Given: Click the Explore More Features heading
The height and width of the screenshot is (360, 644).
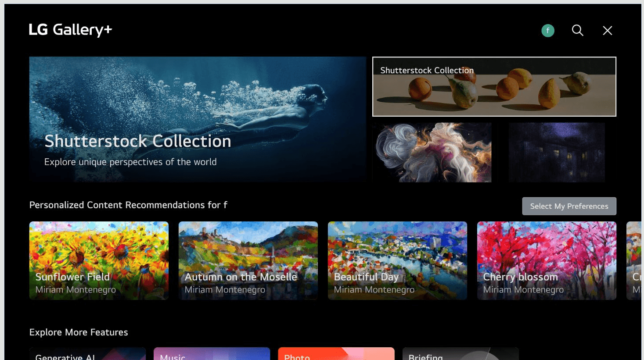Looking at the screenshot, I should click(78, 332).
